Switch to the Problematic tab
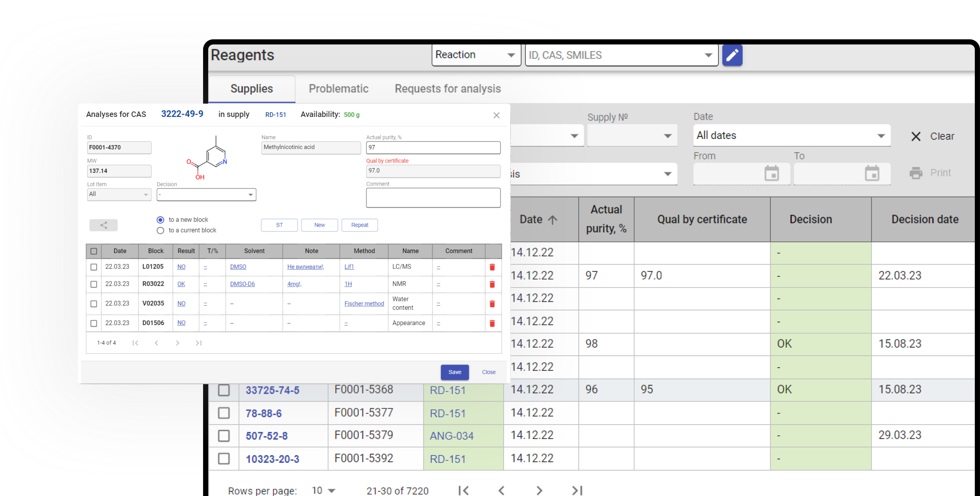The image size is (980, 496). click(x=338, y=89)
